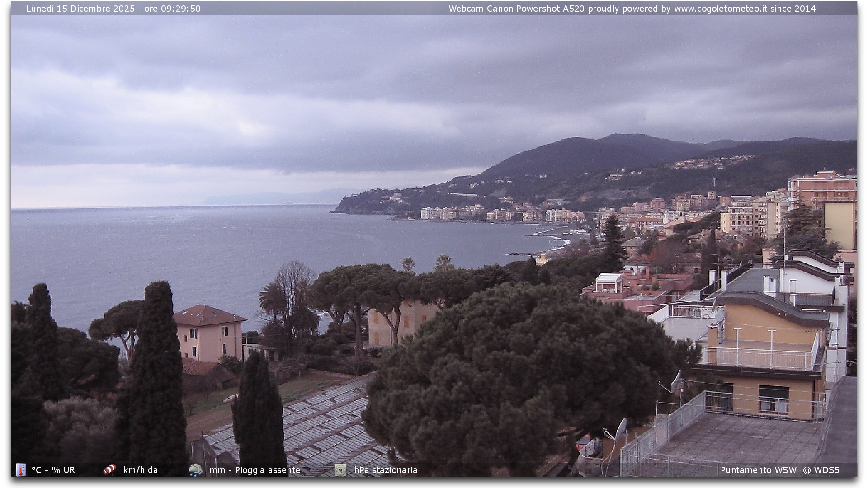868x488 pixels.
Task: Click the barometer pressure icon
Action: (340, 470)
